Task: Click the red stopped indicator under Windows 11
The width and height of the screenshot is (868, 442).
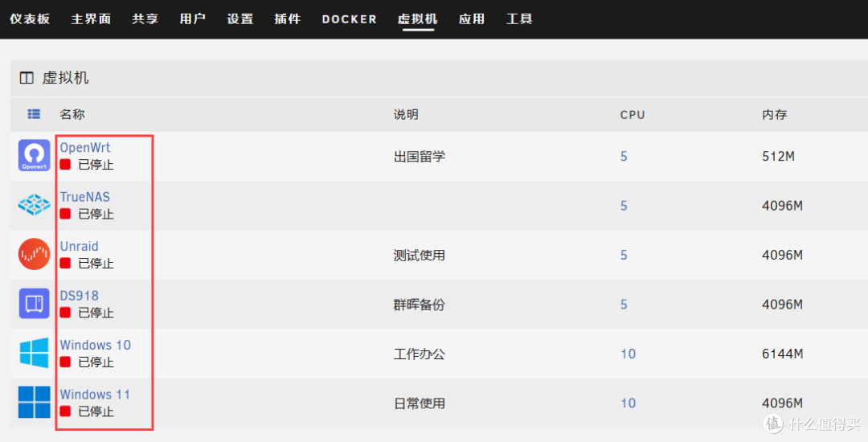Action: tap(65, 411)
